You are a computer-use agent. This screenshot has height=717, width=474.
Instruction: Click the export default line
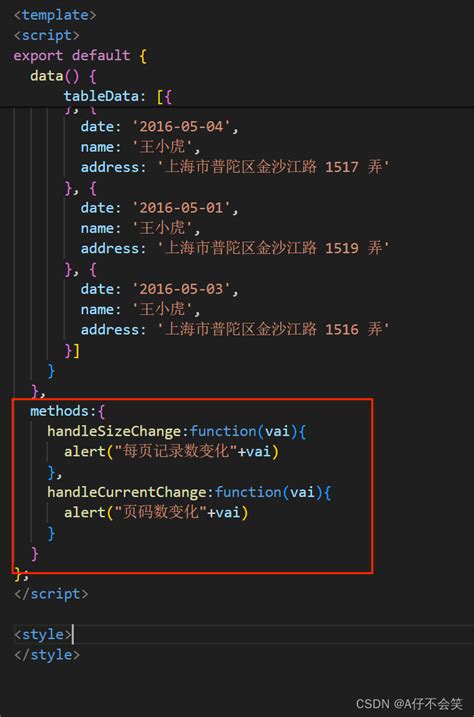point(80,56)
